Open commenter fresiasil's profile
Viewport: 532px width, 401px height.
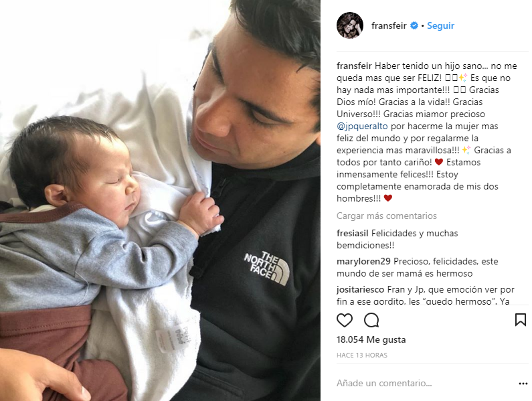point(353,233)
